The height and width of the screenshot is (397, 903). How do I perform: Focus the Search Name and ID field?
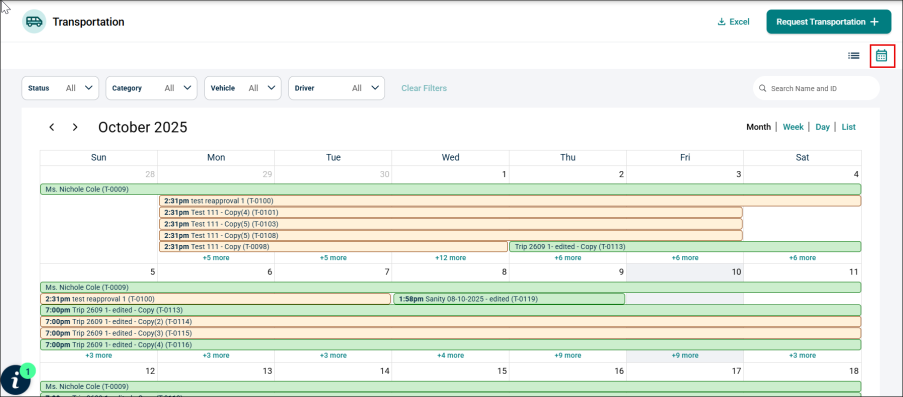816,89
